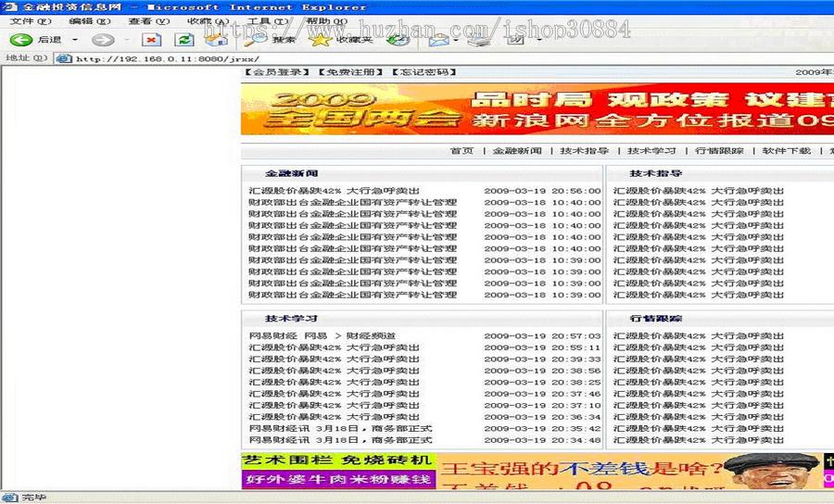
Task: Open the 文件(F) menu
Action: click(31, 21)
